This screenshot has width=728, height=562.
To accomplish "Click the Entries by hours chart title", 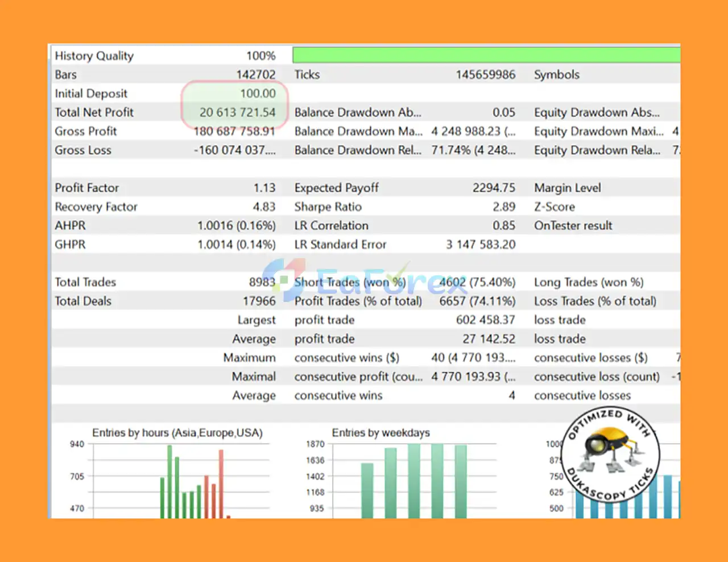I will tap(177, 432).
